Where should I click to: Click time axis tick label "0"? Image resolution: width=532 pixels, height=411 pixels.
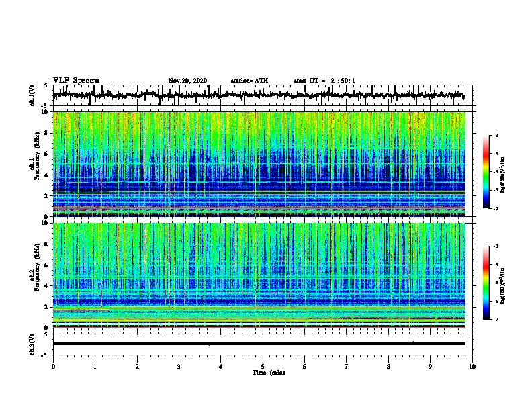53,367
